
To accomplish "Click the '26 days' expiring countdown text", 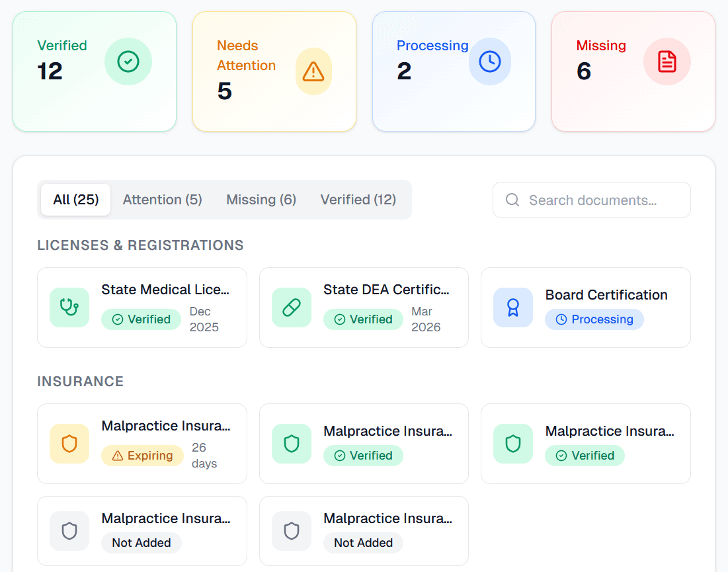I will click(204, 456).
